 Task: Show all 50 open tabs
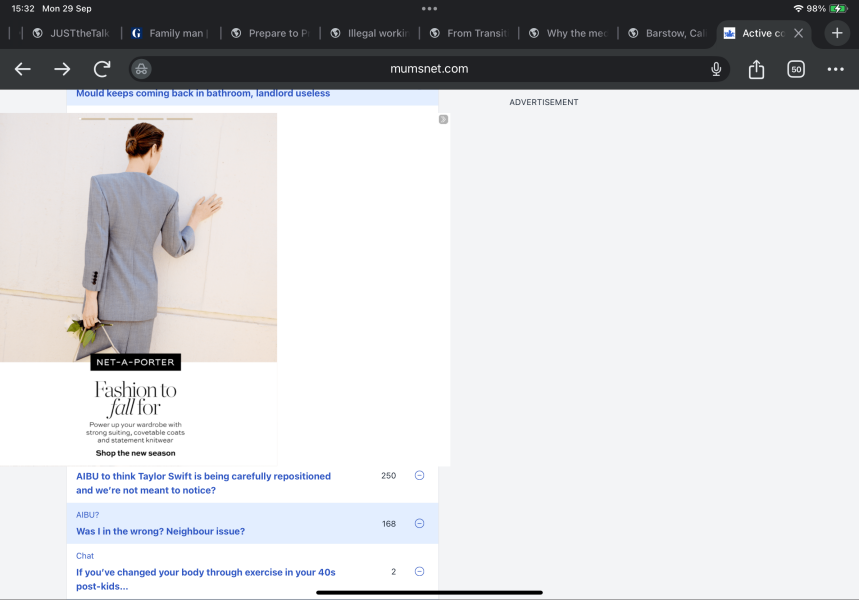point(796,69)
